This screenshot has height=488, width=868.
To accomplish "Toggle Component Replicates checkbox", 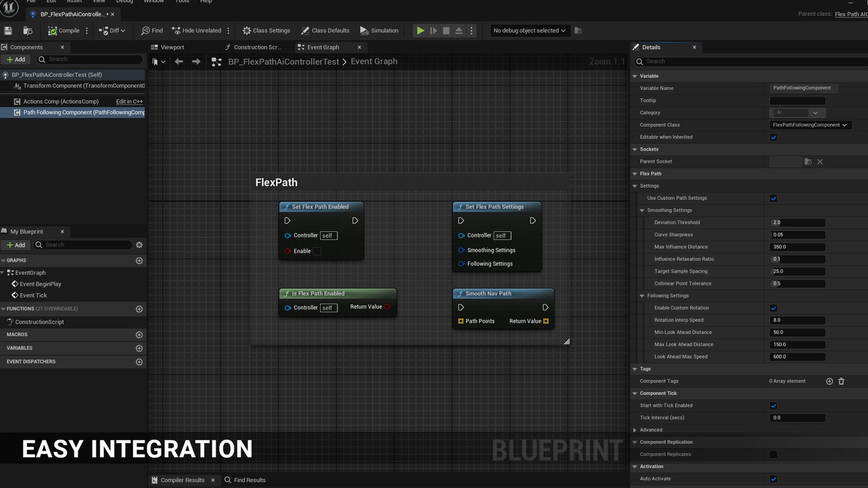I will coord(773,455).
